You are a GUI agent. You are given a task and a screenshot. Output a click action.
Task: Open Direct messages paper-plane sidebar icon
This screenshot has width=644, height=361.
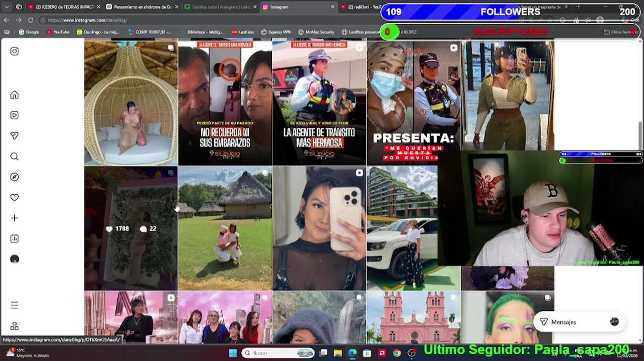click(15, 136)
